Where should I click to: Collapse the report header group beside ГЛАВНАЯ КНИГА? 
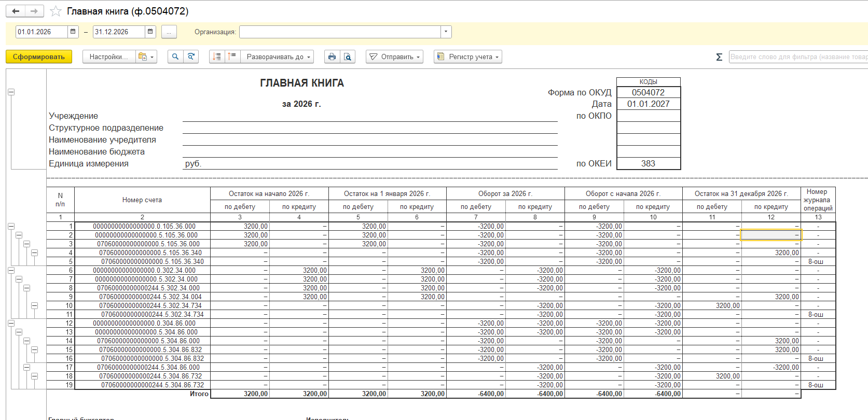pyautogui.click(x=11, y=92)
